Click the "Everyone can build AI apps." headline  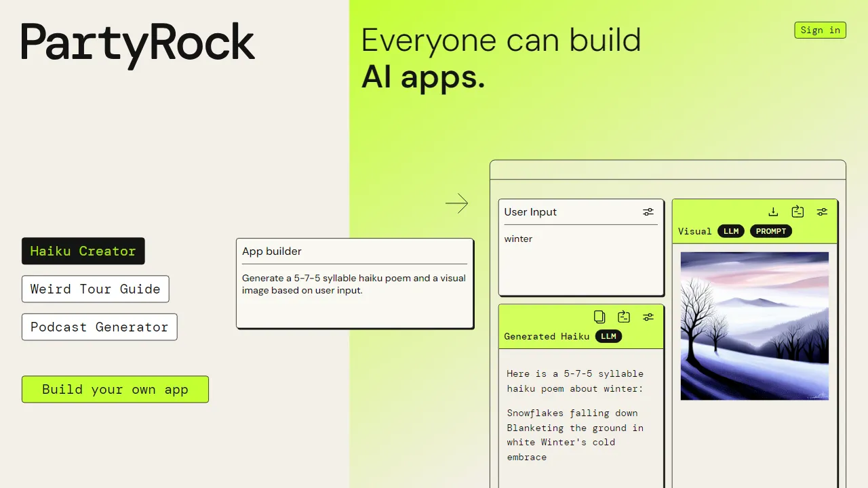[501, 59]
